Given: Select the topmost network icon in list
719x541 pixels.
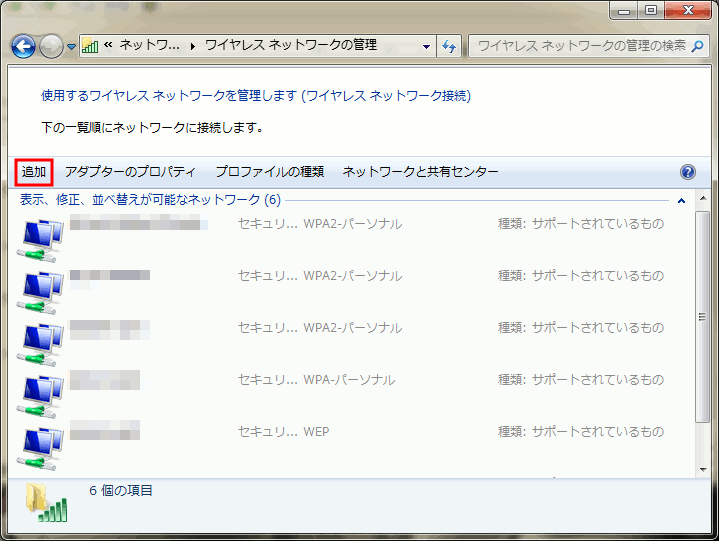Looking at the screenshot, I should [42, 233].
